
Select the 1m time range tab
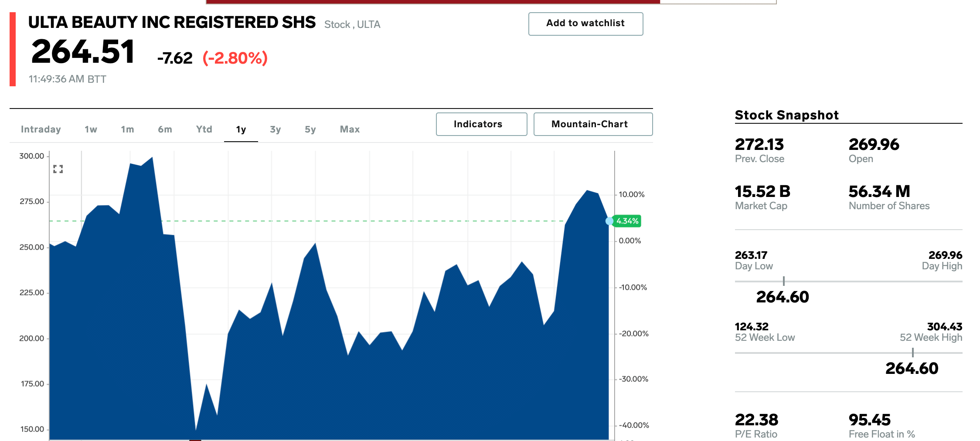tap(127, 129)
